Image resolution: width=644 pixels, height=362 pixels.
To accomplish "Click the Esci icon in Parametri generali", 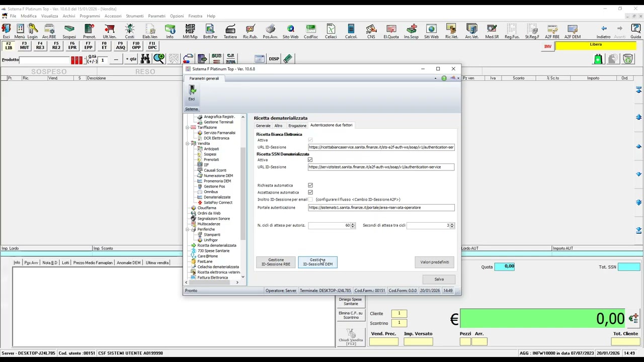I will tap(192, 93).
